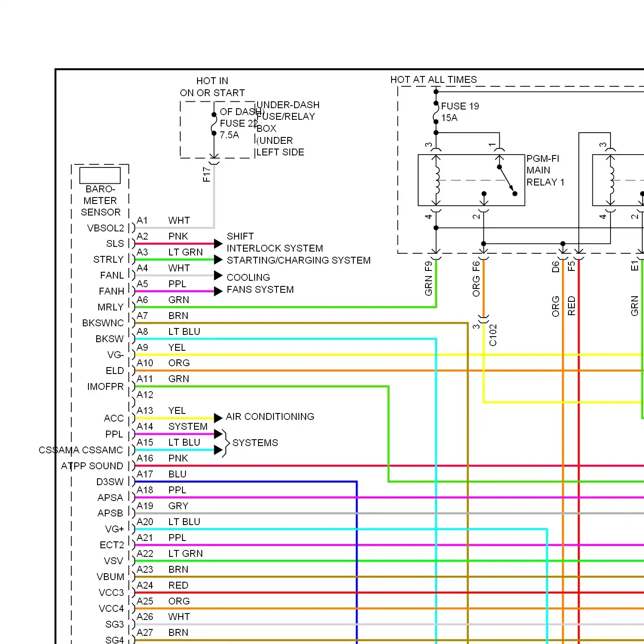The height and width of the screenshot is (644, 644).
Task: Click the F17 connector pin label
Action: point(207,174)
